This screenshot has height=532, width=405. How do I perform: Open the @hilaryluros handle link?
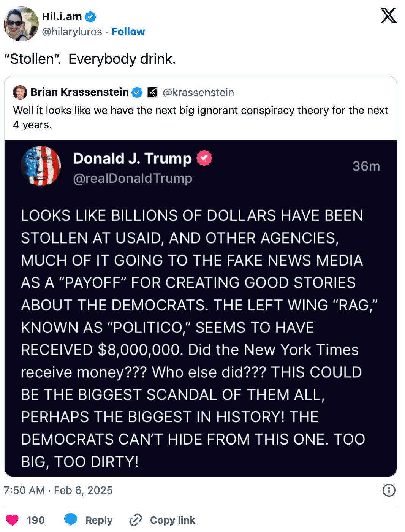(72, 32)
